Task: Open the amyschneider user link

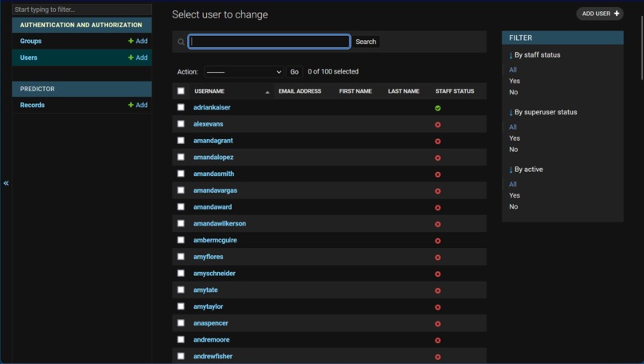Action: click(214, 273)
